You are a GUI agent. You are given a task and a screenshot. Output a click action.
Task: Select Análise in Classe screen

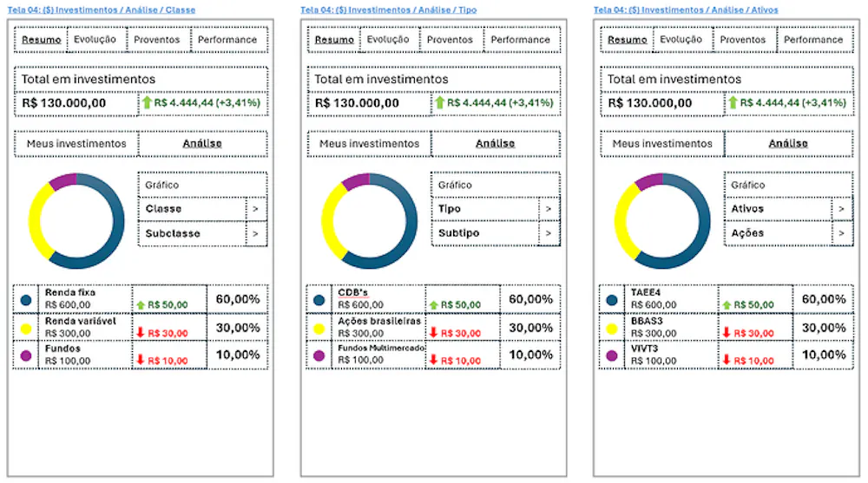point(202,144)
